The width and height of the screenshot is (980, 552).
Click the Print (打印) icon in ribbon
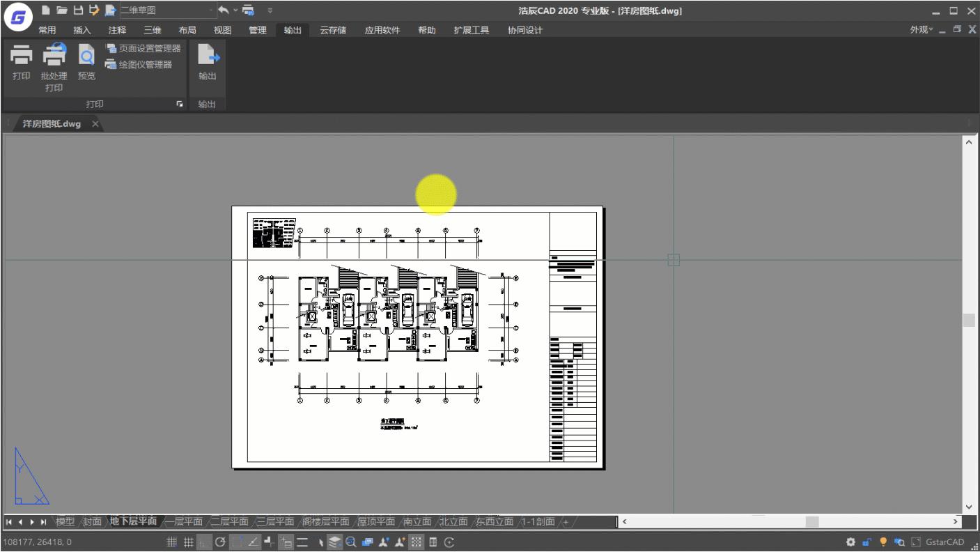pos(21,56)
